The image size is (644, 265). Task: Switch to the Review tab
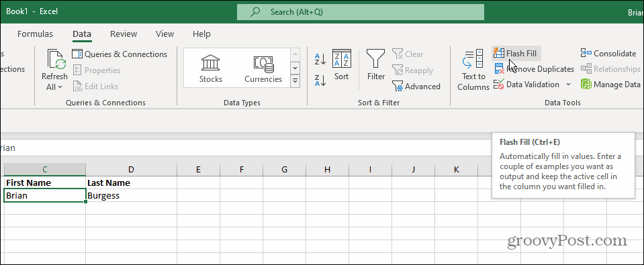coord(124,34)
